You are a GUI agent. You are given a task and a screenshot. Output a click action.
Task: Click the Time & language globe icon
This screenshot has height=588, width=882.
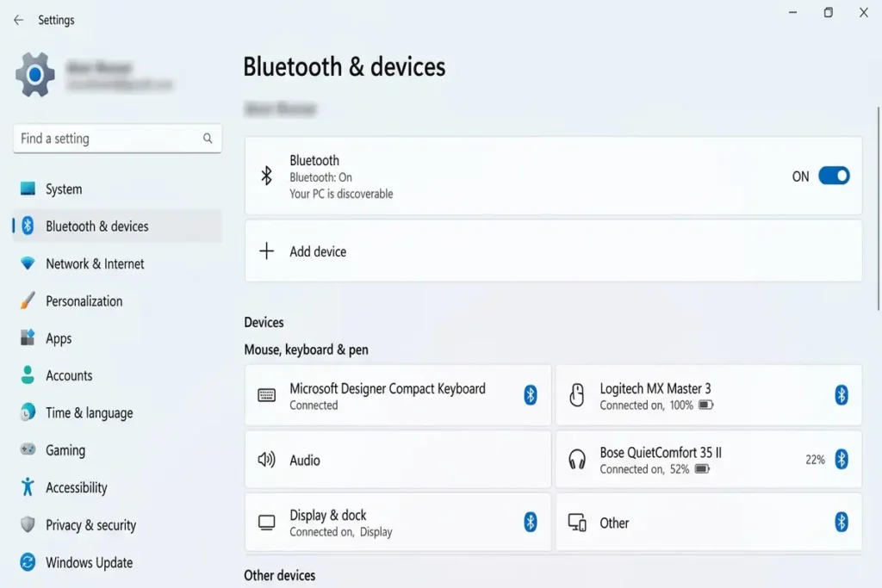tap(28, 412)
